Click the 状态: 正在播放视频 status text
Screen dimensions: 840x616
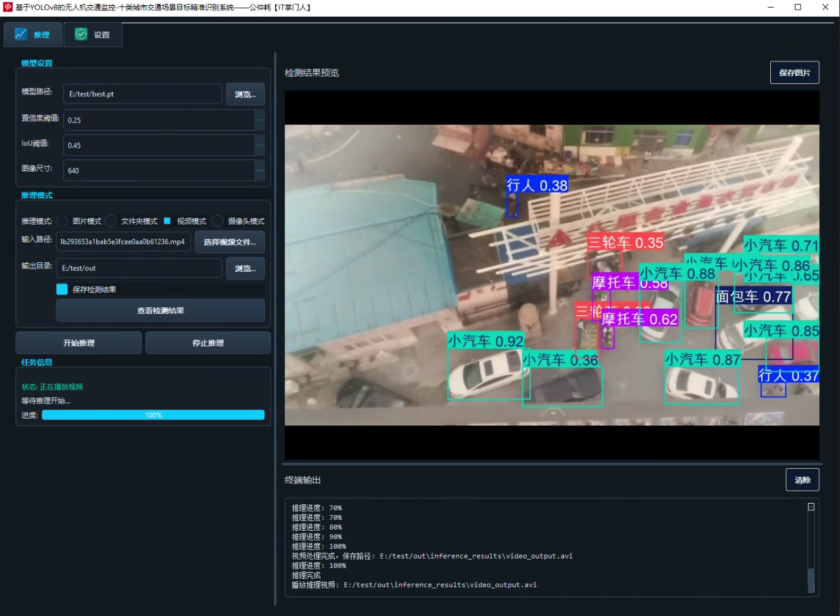click(x=52, y=387)
